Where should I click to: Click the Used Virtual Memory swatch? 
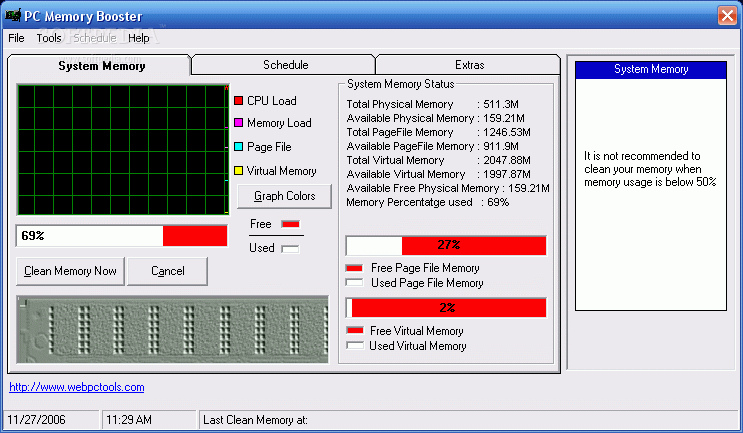pos(354,345)
